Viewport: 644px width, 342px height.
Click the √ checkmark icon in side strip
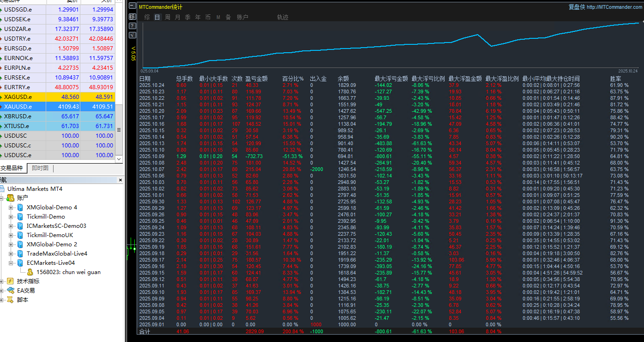132,35
